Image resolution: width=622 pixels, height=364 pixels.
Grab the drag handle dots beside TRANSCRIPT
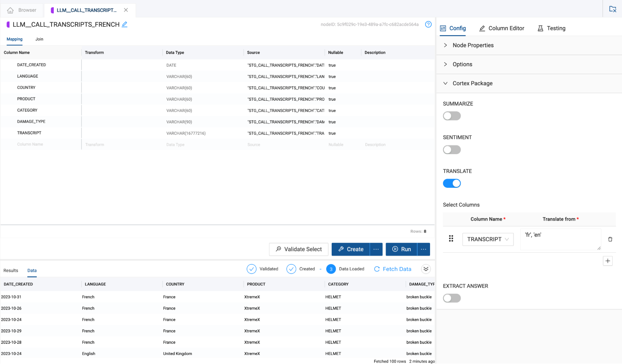tap(451, 238)
